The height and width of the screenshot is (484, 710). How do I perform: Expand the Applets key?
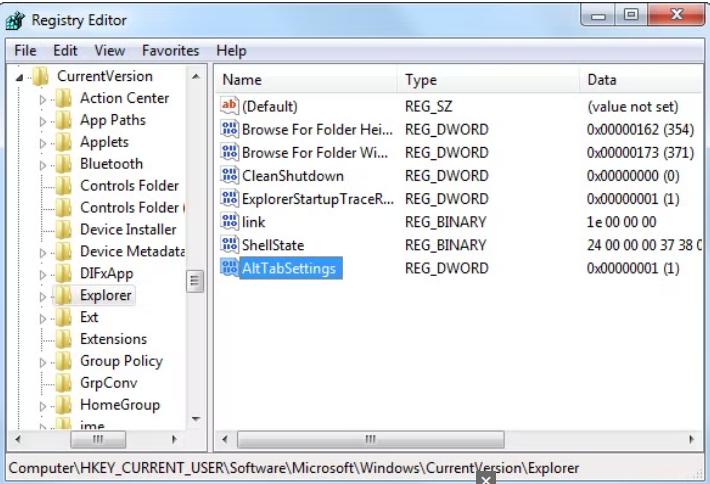click(x=43, y=143)
